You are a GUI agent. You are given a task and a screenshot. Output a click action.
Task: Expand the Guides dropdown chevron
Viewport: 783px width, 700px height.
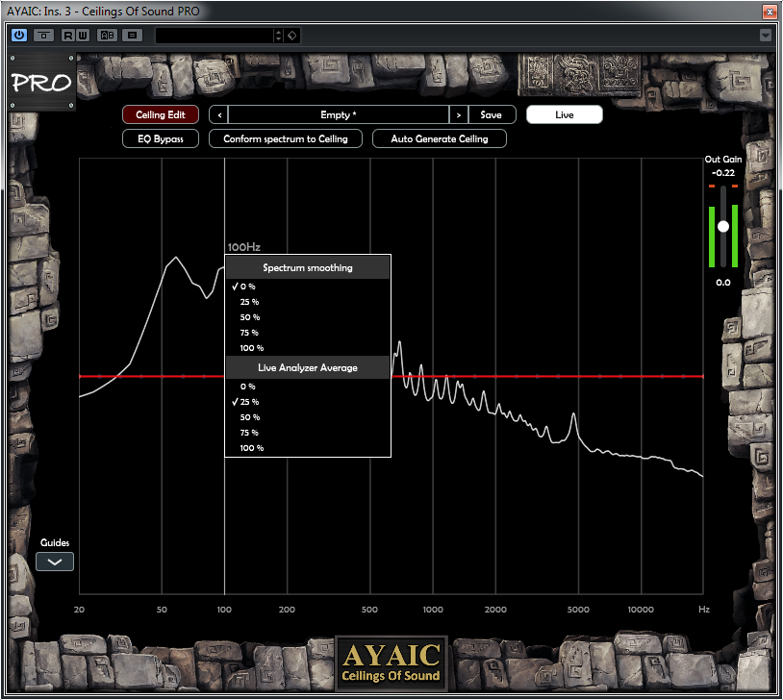[x=55, y=562]
